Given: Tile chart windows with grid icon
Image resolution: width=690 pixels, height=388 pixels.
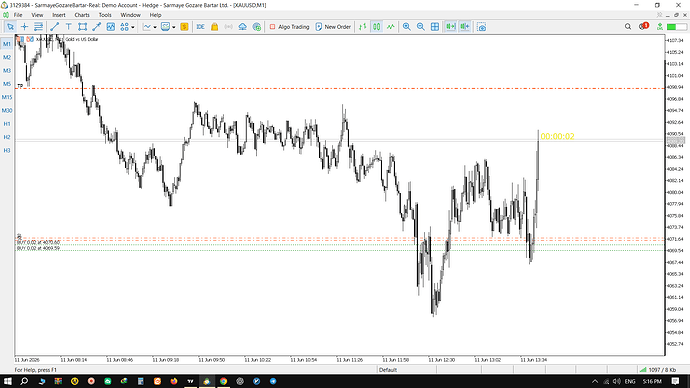Looking at the screenshot, I should (435, 27).
